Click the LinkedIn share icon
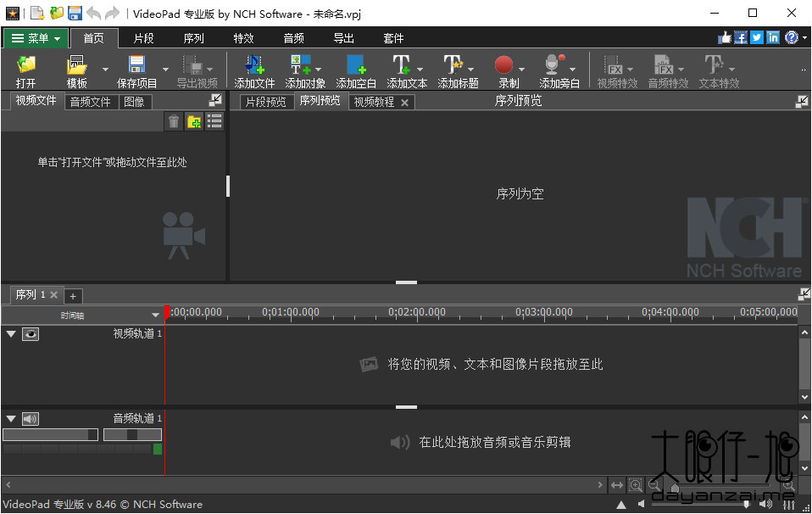The image size is (812, 514). [773, 38]
